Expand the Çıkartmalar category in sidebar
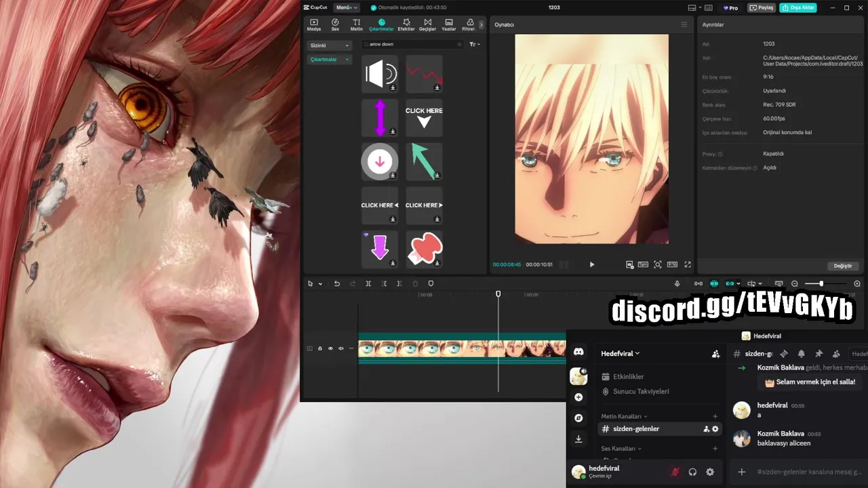Screen dimensions: 868x488 330,60
